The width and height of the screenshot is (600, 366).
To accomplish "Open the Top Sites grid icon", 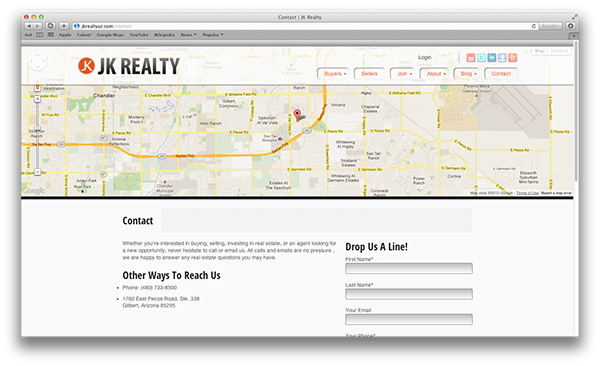I will click(x=51, y=34).
